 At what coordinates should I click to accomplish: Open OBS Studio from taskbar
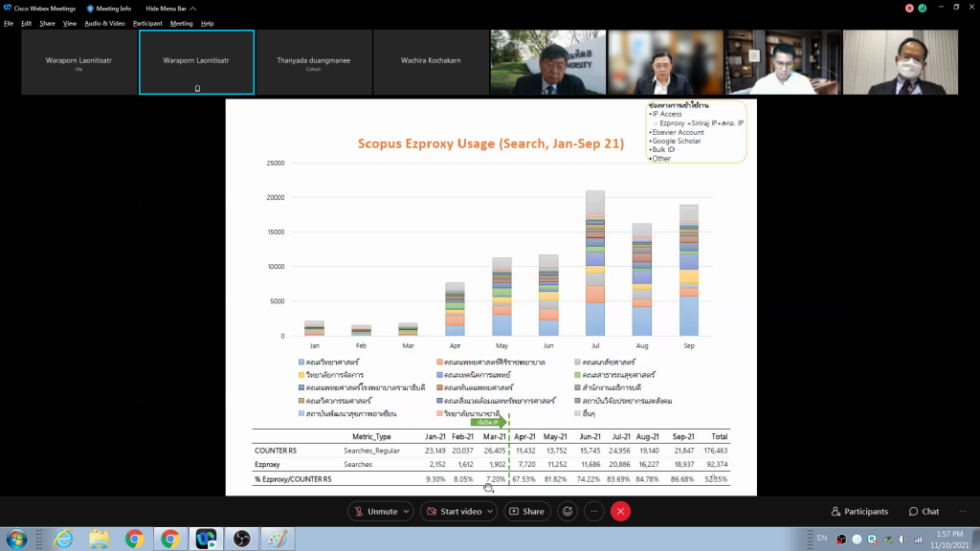coord(241,540)
